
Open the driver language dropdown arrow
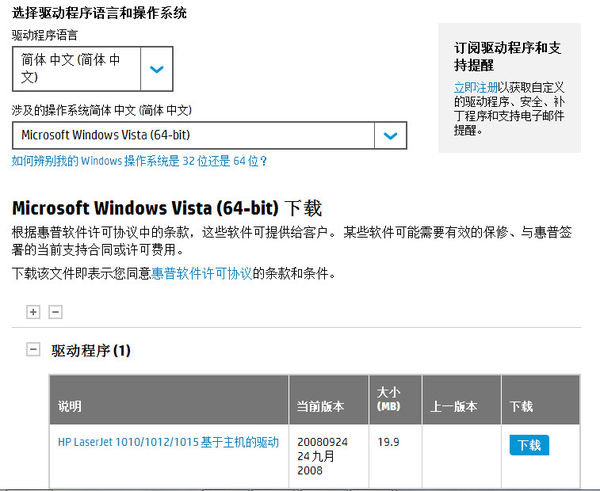click(x=157, y=69)
